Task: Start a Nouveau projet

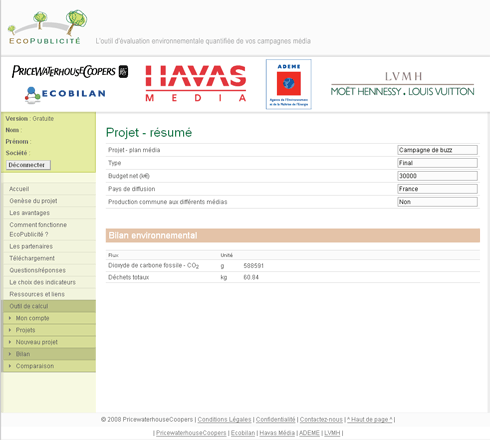Action: pyautogui.click(x=37, y=342)
